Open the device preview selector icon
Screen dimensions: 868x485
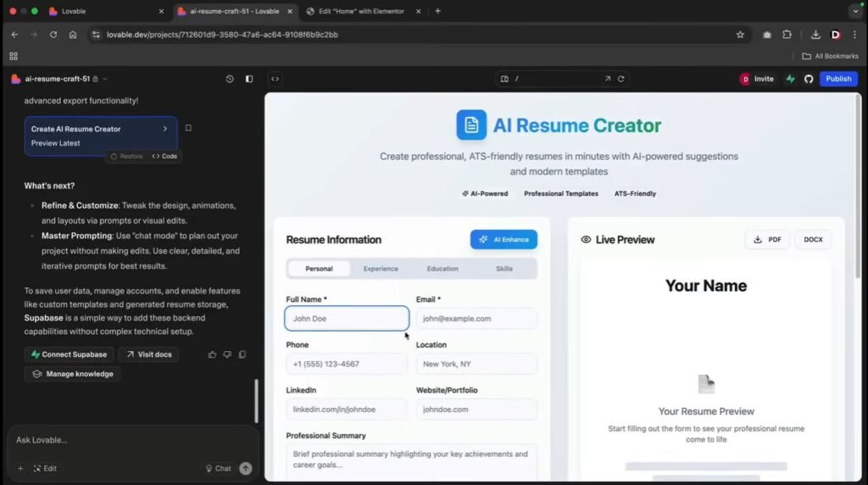[x=504, y=79]
